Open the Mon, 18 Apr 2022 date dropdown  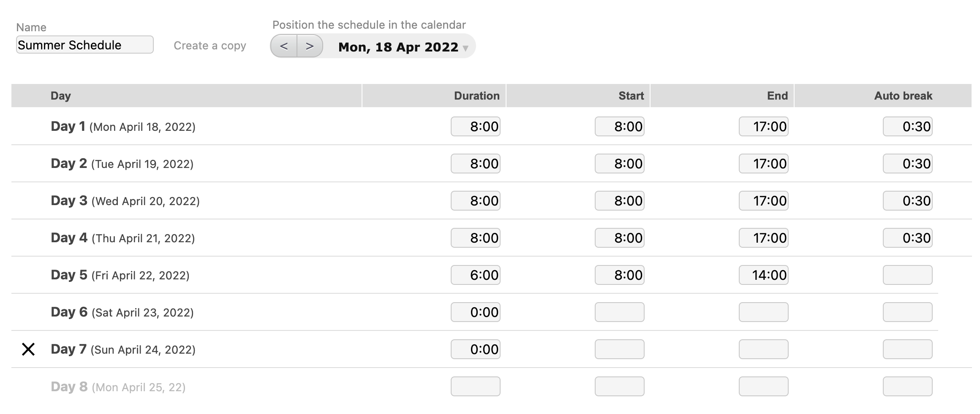tap(403, 47)
